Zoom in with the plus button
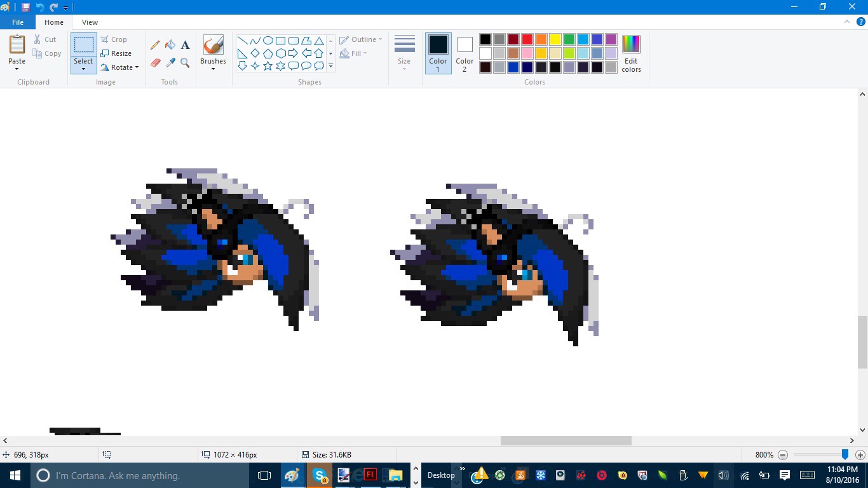The width and height of the screenshot is (868, 488). tap(860, 455)
